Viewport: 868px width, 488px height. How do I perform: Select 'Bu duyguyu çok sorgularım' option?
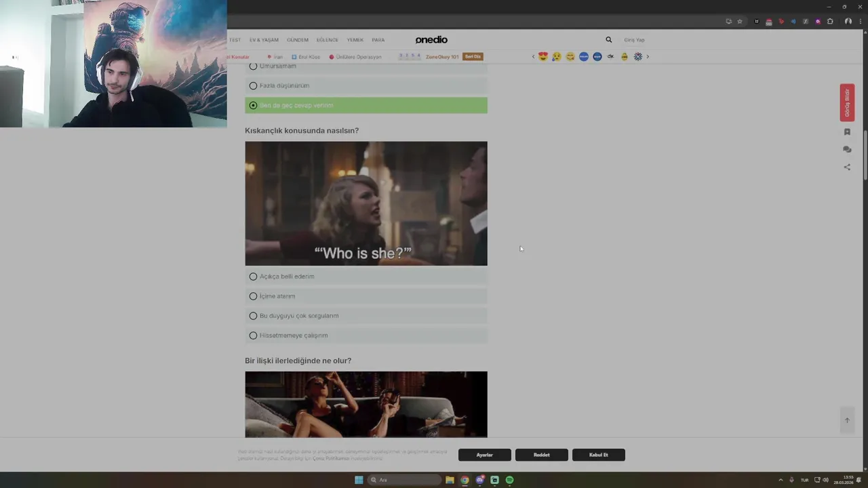pyautogui.click(x=366, y=316)
